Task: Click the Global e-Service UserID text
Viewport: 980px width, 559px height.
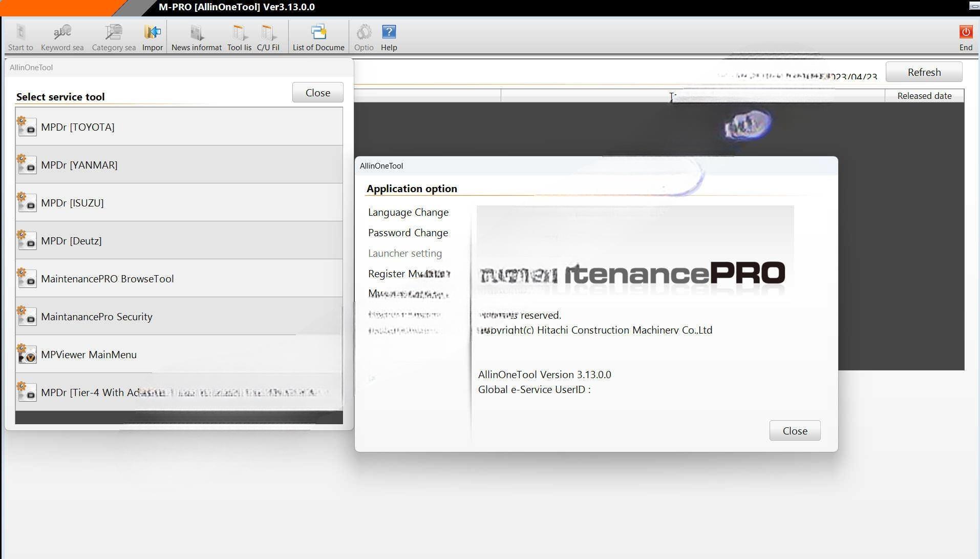Action: [535, 389]
